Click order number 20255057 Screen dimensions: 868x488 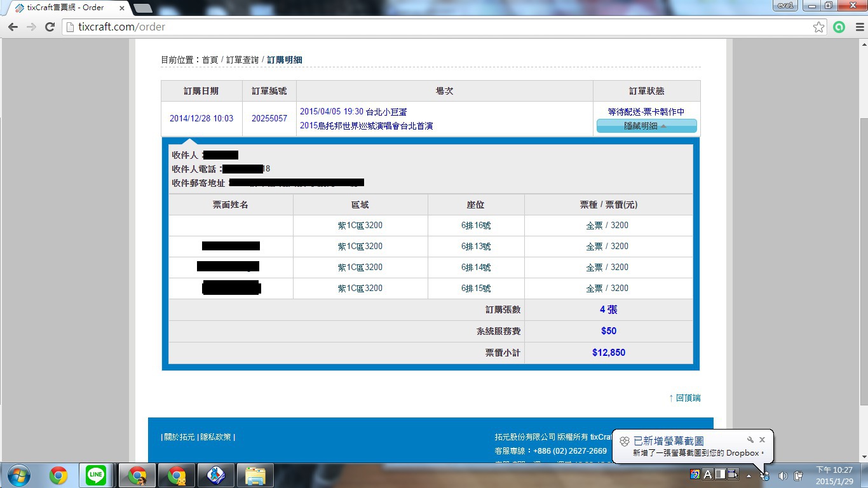(269, 119)
